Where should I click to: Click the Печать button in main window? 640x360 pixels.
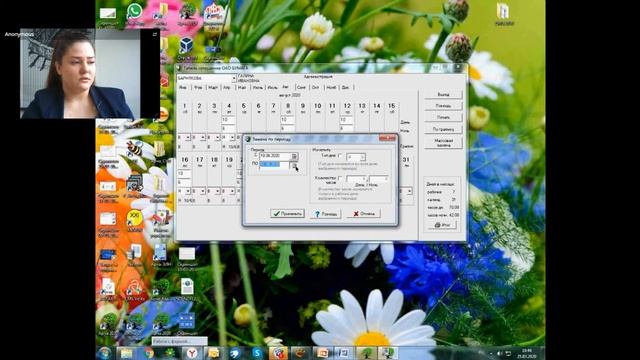click(443, 118)
